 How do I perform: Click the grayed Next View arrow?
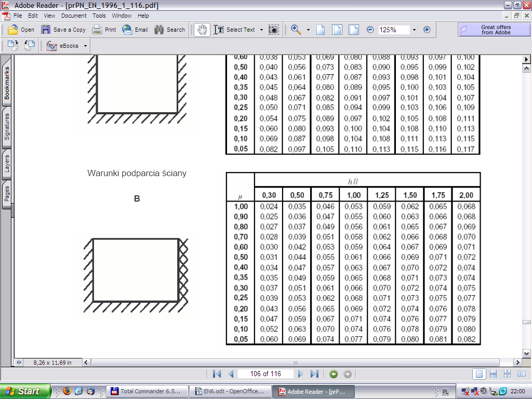point(348,374)
